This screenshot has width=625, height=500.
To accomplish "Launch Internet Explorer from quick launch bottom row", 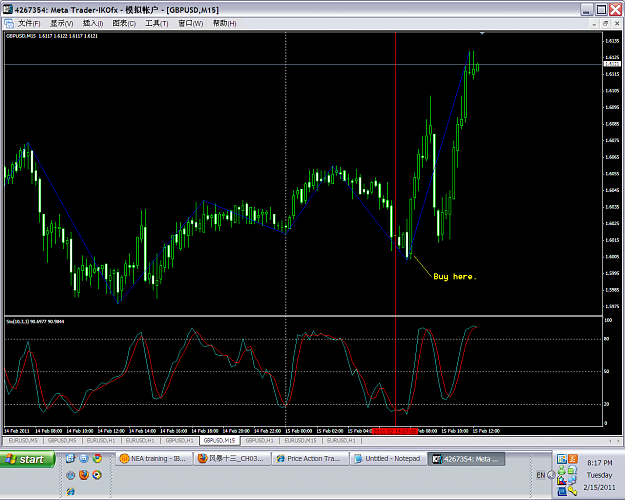I will [x=71, y=491].
